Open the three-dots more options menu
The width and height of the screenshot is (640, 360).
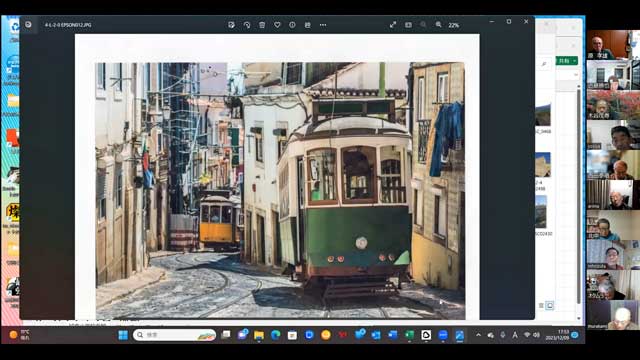323,25
